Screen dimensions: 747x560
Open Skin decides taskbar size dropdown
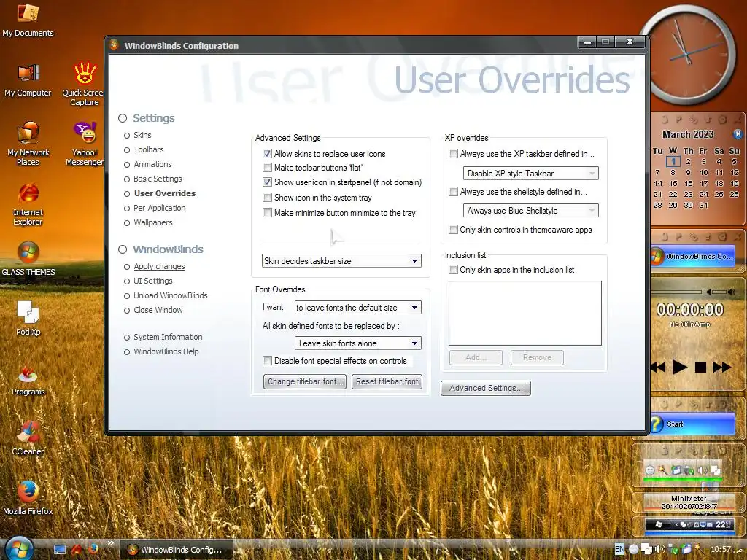tap(341, 260)
